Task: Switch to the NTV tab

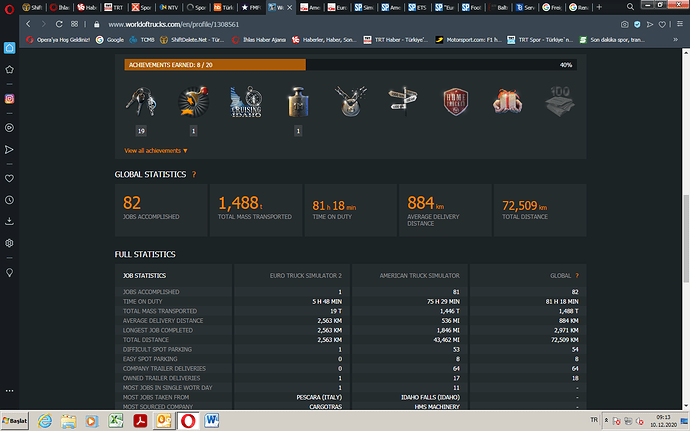Action: pyautogui.click(x=169, y=7)
